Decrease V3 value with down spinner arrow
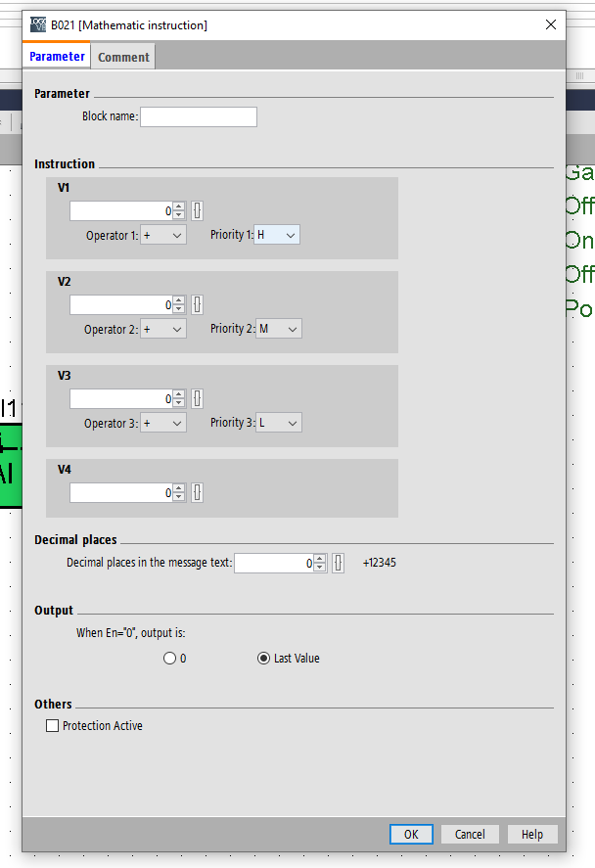 (179, 403)
